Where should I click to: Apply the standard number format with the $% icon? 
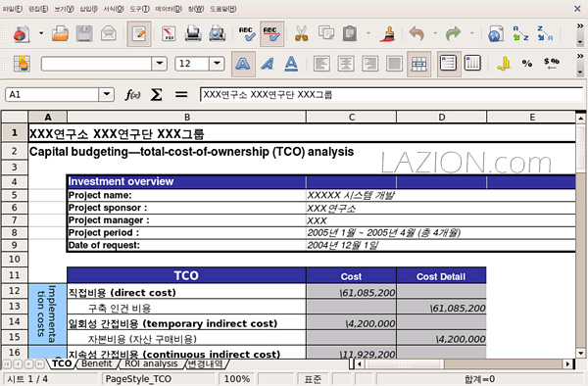click(552, 64)
